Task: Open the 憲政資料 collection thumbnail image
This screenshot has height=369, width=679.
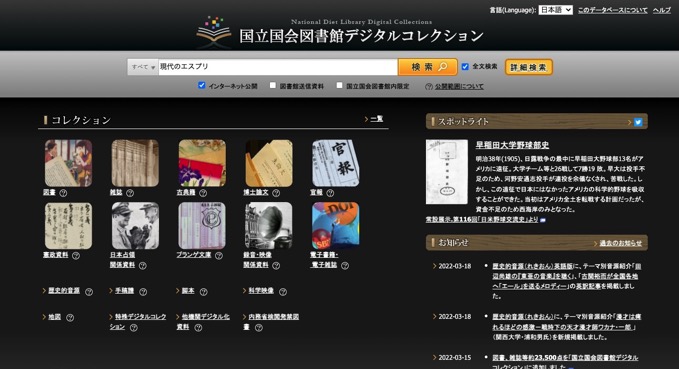Action: click(x=68, y=225)
